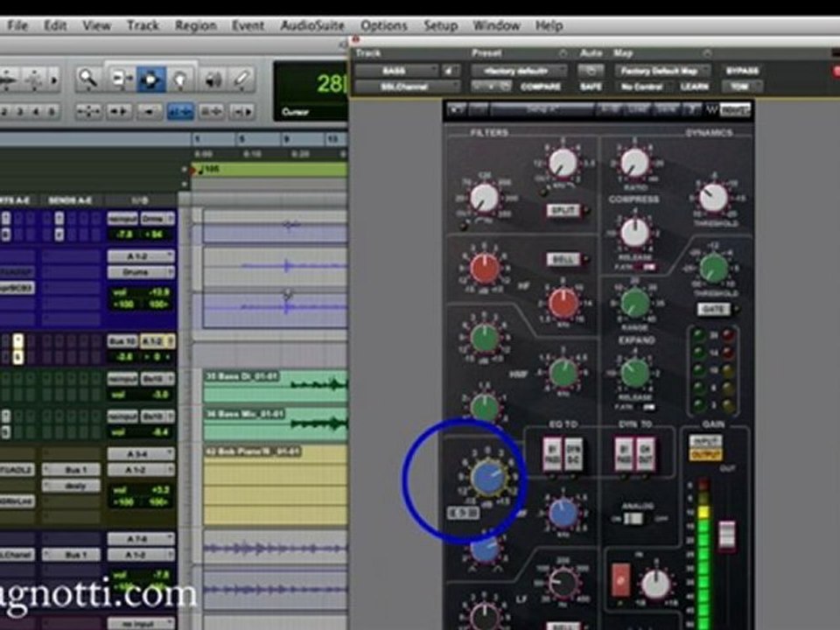This screenshot has height=630, width=840.
Task: Click the LEARN button
Action: (694, 87)
